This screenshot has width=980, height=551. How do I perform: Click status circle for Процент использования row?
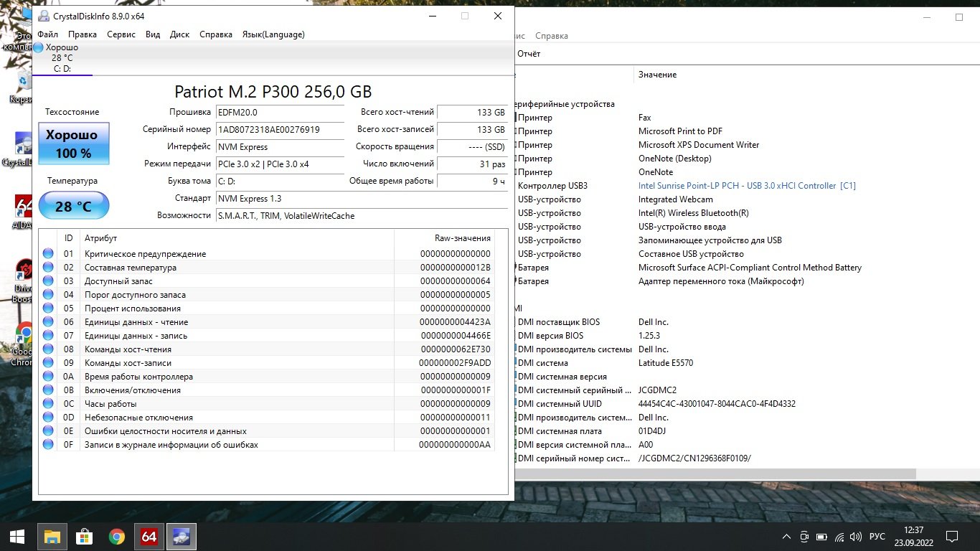pyautogui.click(x=48, y=308)
